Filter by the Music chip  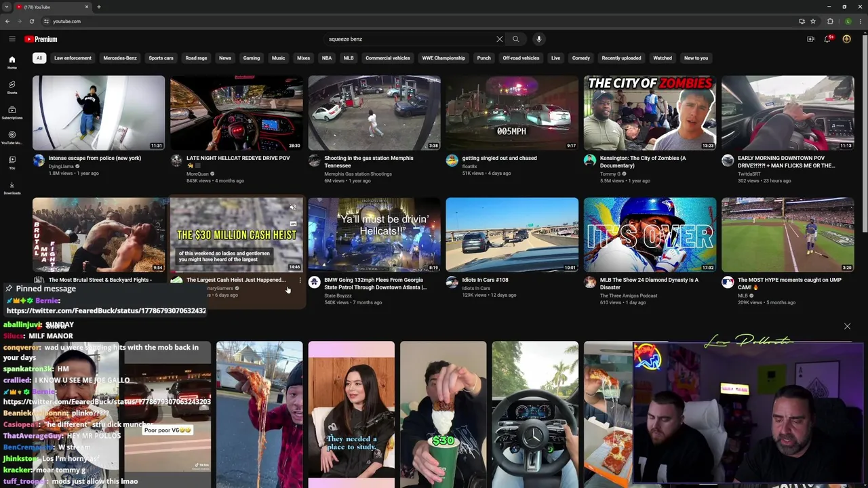279,58
